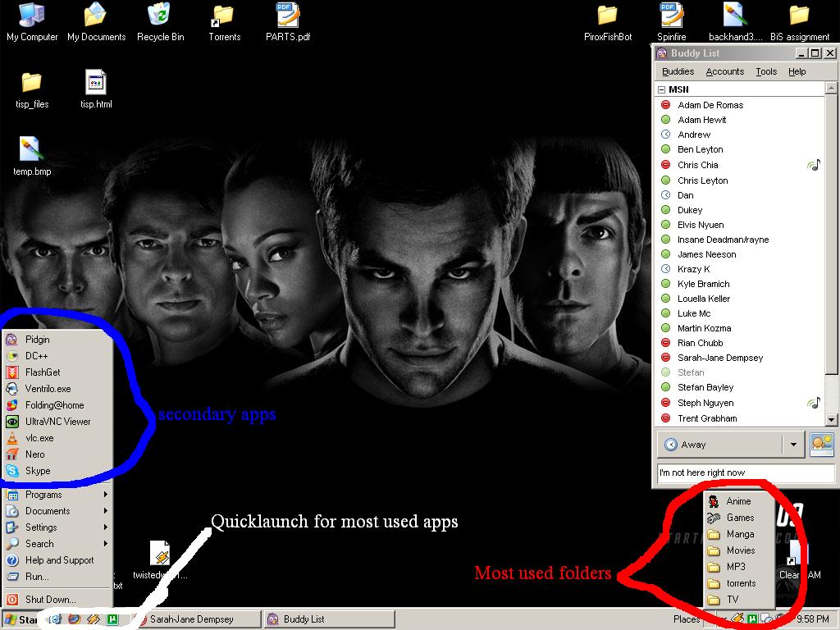The width and height of the screenshot is (840, 630).
Task: Open the Torrents folder shortcut on the desktop
Action: (x=225, y=22)
